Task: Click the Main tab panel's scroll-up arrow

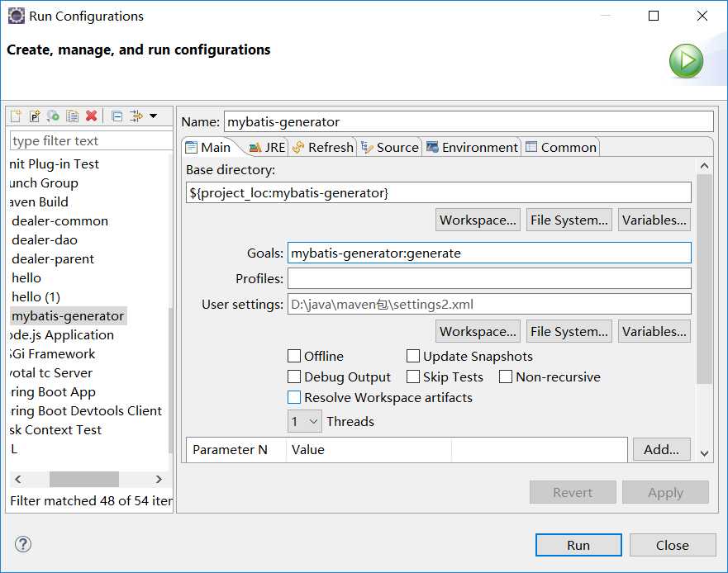Action: (704, 166)
